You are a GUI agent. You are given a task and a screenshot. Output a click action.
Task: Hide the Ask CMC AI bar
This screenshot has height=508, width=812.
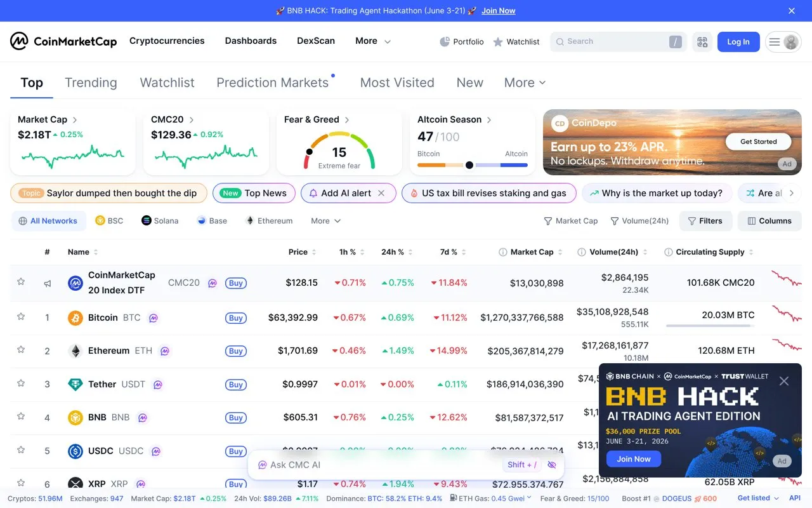[551, 465]
